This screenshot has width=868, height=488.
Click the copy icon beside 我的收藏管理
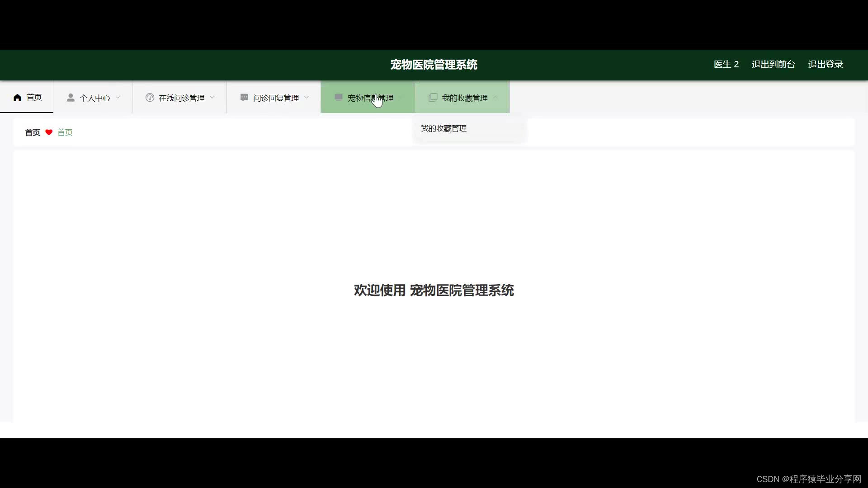pyautogui.click(x=433, y=98)
